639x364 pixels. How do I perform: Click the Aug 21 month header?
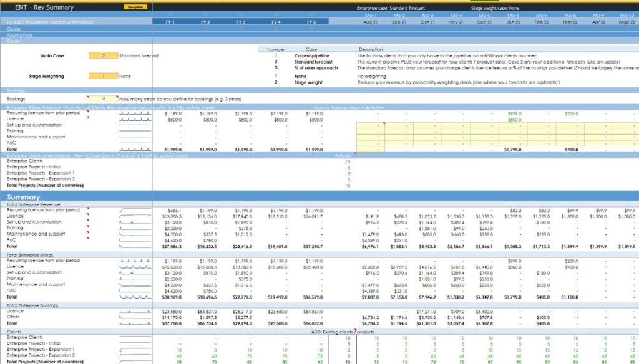pos(371,22)
